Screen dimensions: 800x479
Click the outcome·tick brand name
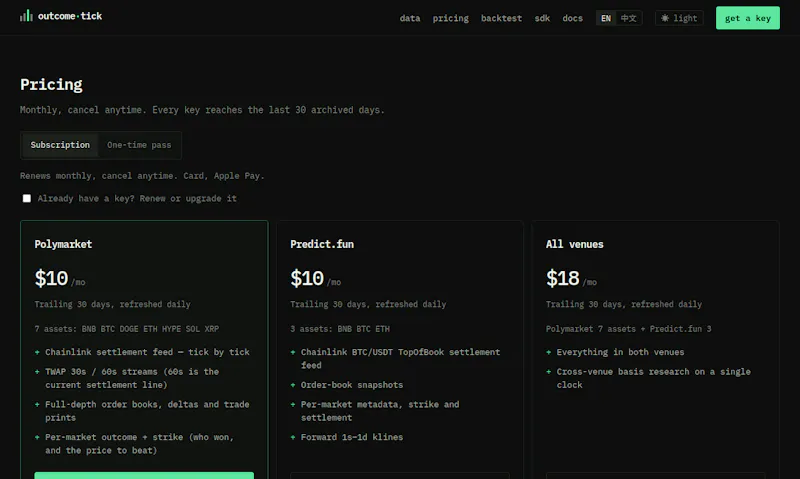(70, 16)
